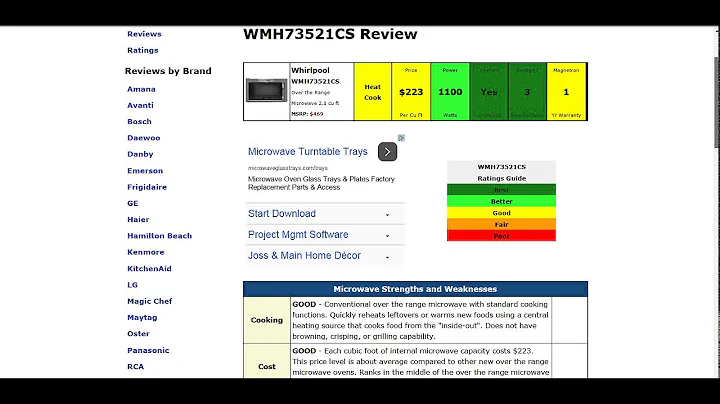Screen dimensions: 720x404
Task: Open Daewoo brand reviews
Action: [144, 138]
